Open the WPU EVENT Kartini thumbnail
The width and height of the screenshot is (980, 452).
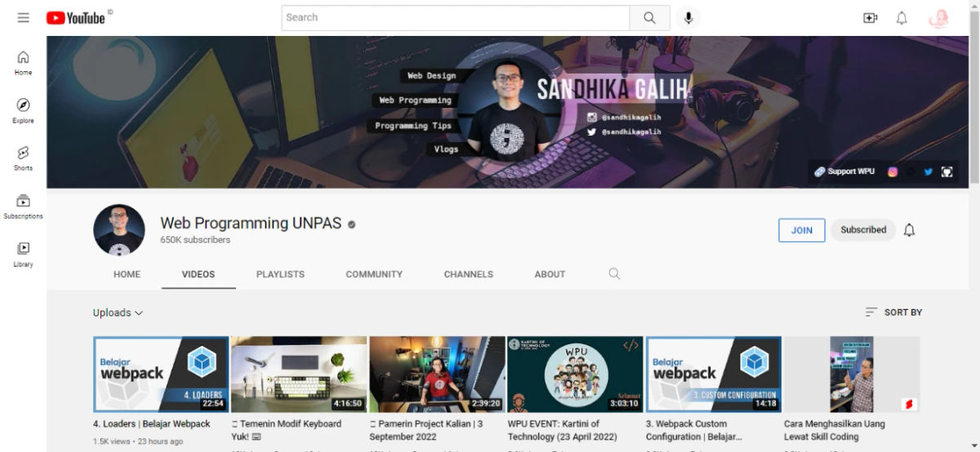(x=575, y=374)
